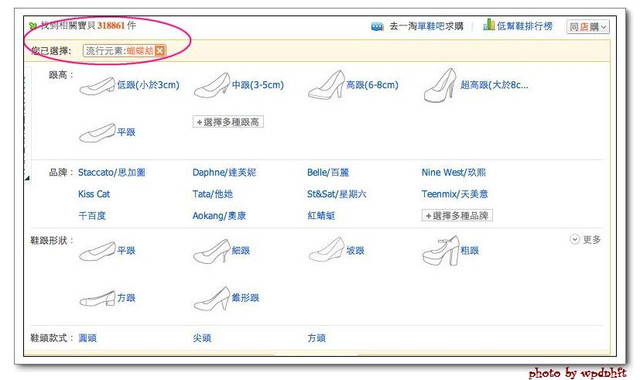Choose toe style 圓頭

87,338
